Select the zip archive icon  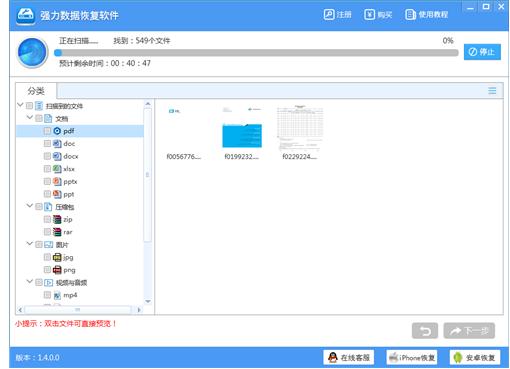click(57, 219)
